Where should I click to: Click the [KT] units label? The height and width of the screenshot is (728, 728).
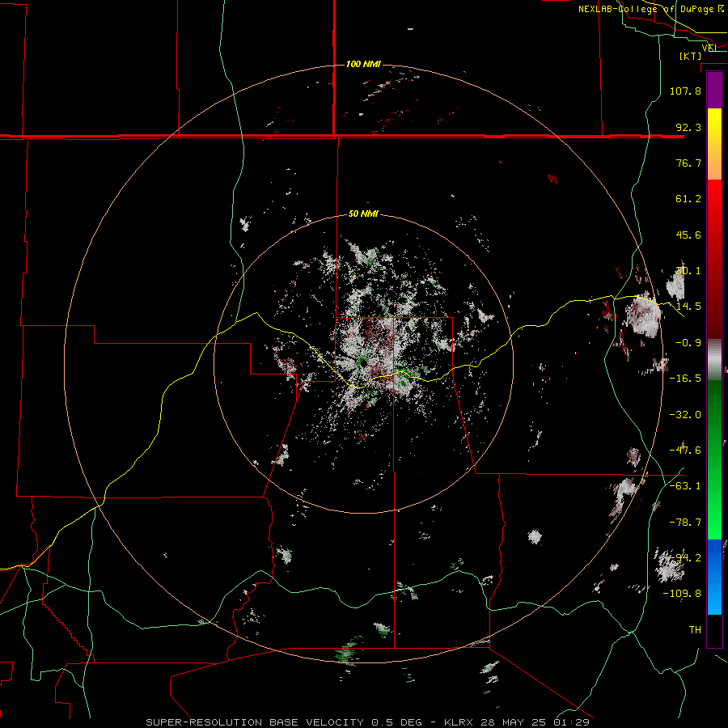[x=691, y=56]
